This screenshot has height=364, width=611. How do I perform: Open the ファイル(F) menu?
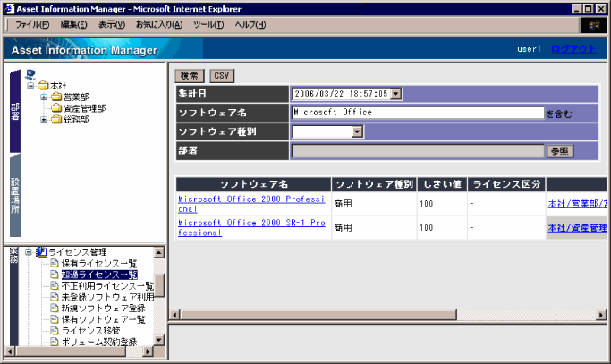(32, 24)
